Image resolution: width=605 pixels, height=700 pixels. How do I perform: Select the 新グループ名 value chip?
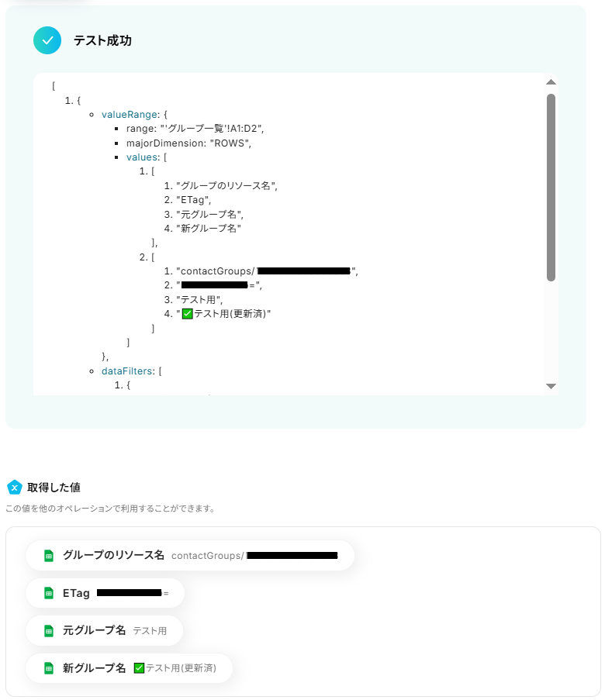click(129, 668)
